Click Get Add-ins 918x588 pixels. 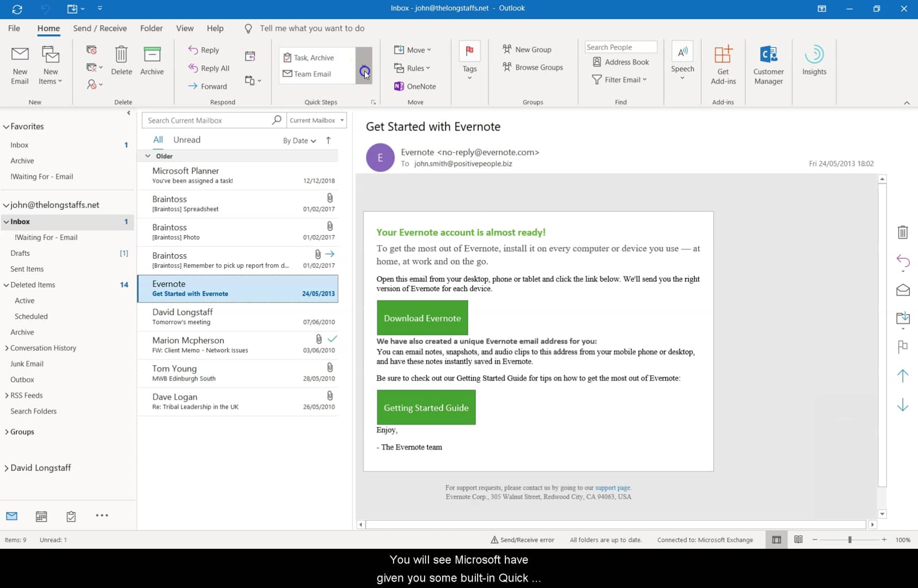723,65
